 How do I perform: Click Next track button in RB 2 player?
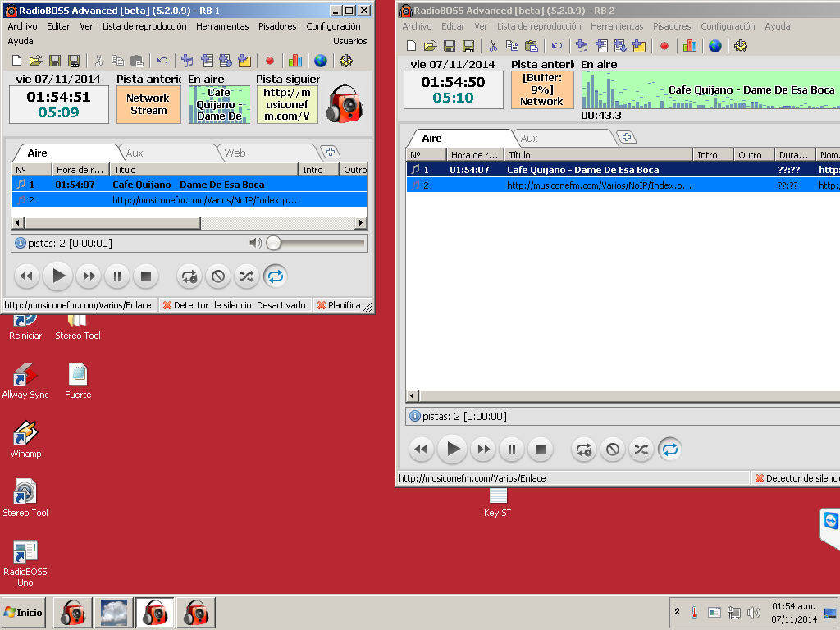(483, 450)
